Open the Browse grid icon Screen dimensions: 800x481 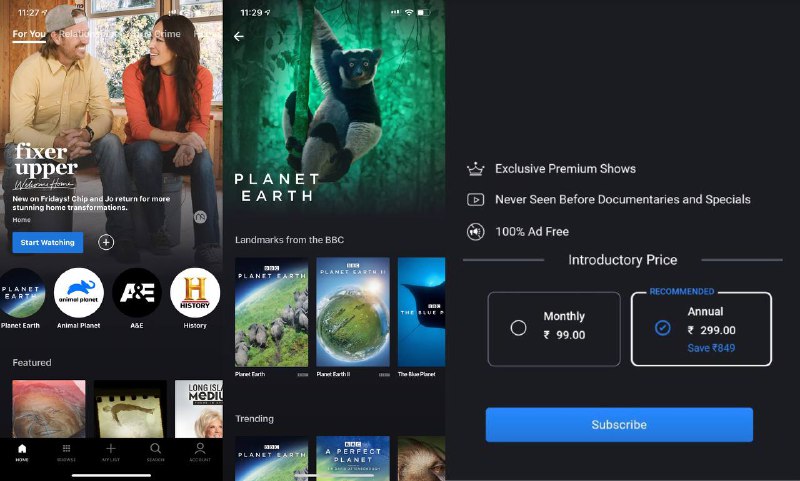point(66,449)
